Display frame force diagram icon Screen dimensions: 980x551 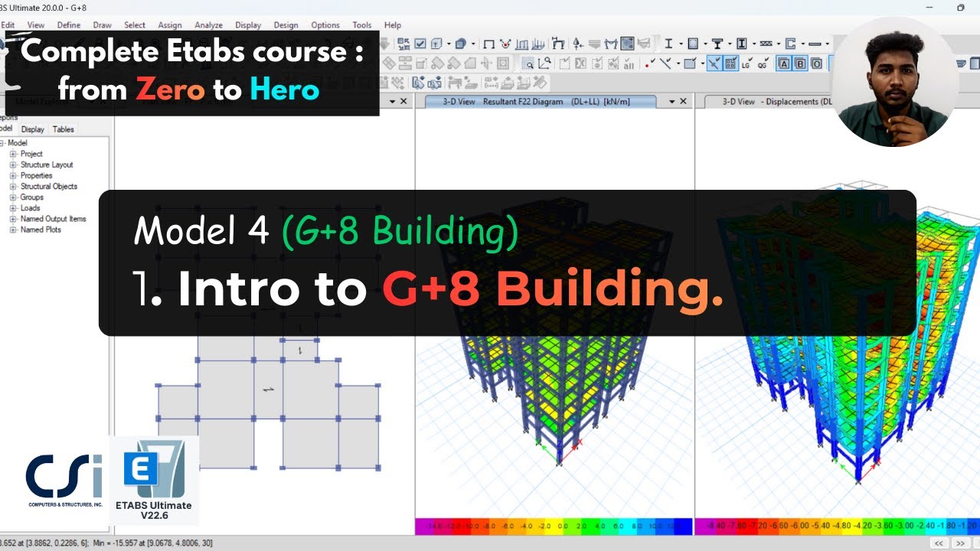(521, 44)
